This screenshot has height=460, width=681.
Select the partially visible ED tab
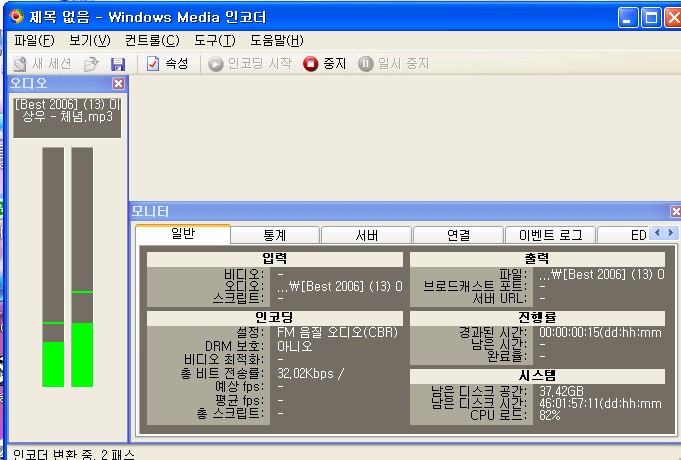(624, 235)
